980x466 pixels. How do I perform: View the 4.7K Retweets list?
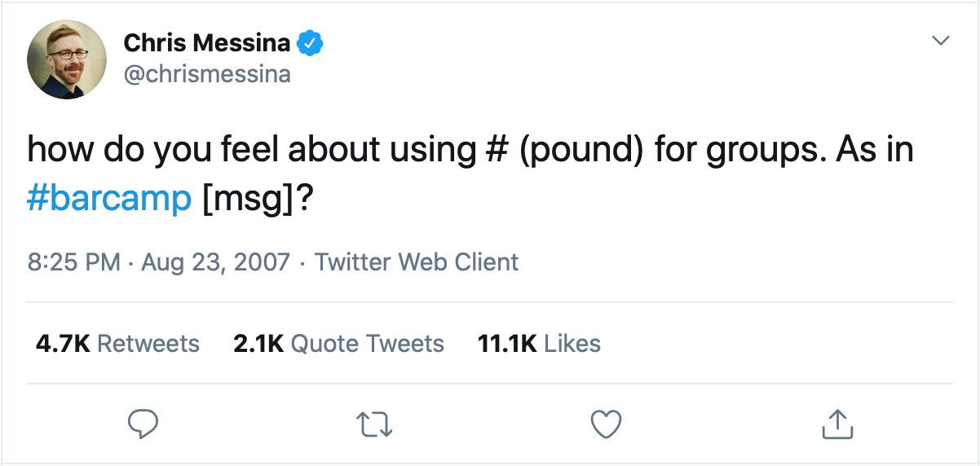tap(117, 344)
